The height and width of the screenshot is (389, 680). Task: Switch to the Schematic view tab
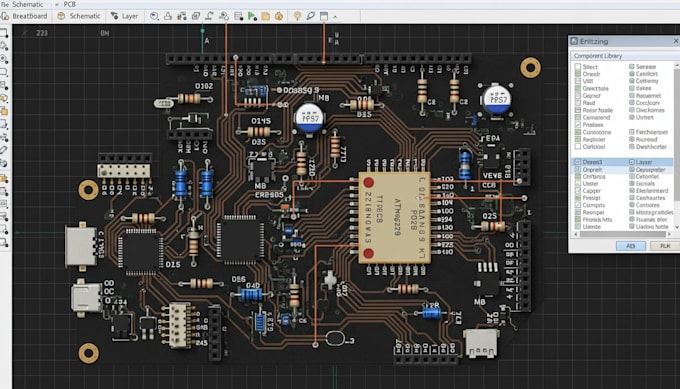pyautogui.click(x=79, y=16)
